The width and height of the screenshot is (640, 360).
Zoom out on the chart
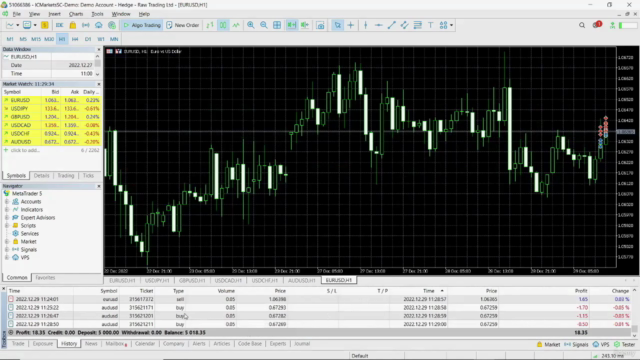click(x=264, y=25)
